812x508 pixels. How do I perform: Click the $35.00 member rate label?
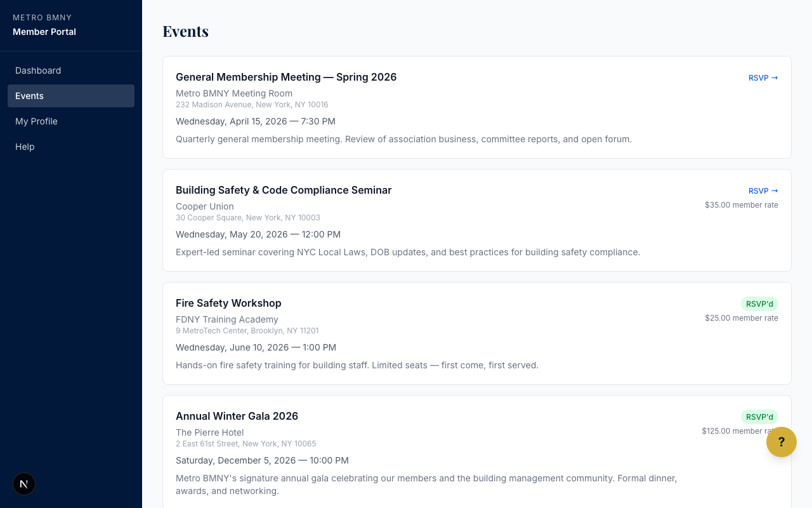tap(741, 205)
